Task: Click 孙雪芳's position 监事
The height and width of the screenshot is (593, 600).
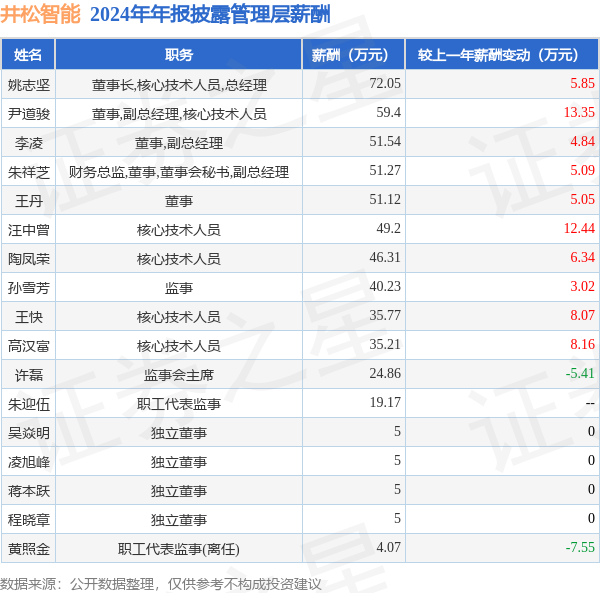Action: tap(179, 288)
